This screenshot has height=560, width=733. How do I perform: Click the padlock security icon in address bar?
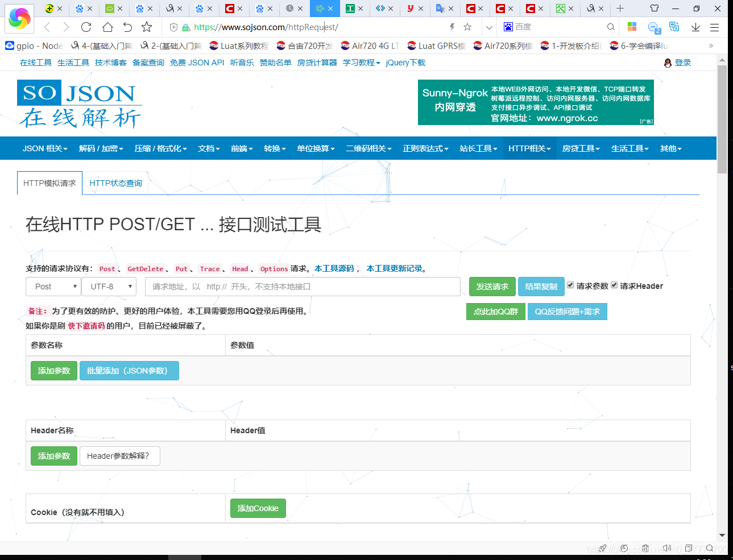[186, 27]
